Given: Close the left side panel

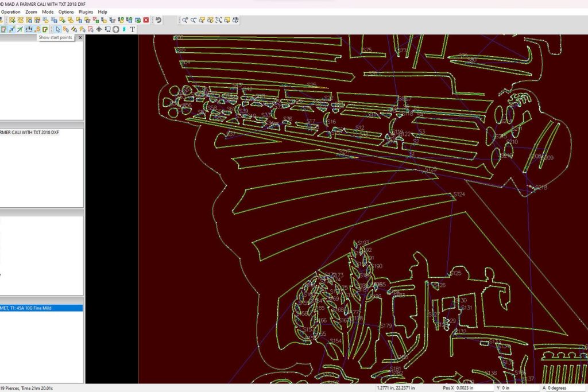Looking at the screenshot, I should coord(80,38).
